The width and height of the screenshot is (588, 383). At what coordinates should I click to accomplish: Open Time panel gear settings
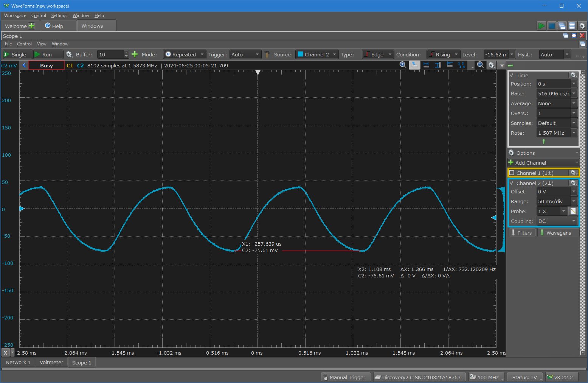click(x=573, y=75)
